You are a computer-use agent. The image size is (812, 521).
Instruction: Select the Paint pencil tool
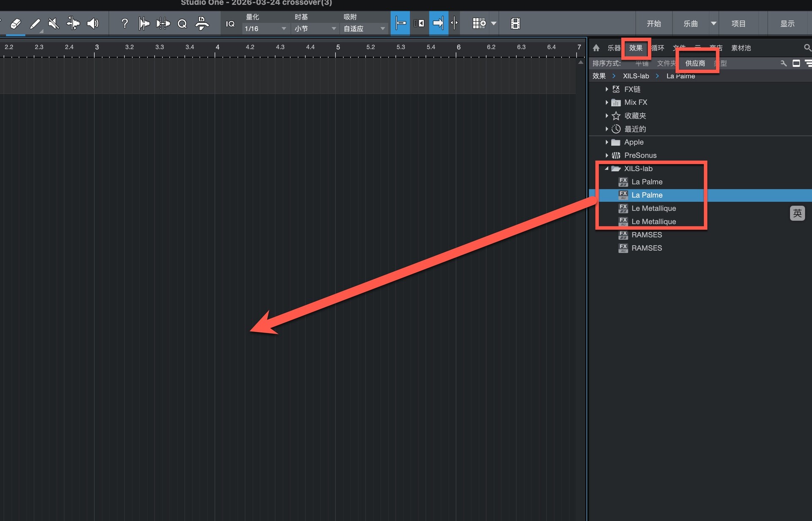tap(35, 24)
